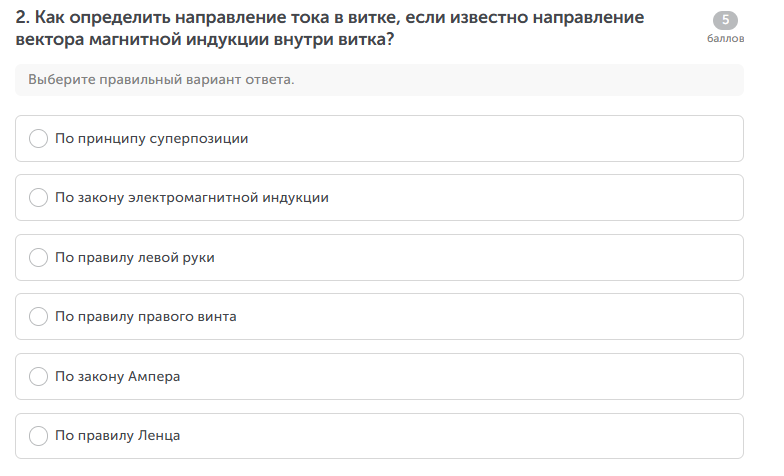Click the answer label 'По правилу левой руки'

(x=134, y=258)
